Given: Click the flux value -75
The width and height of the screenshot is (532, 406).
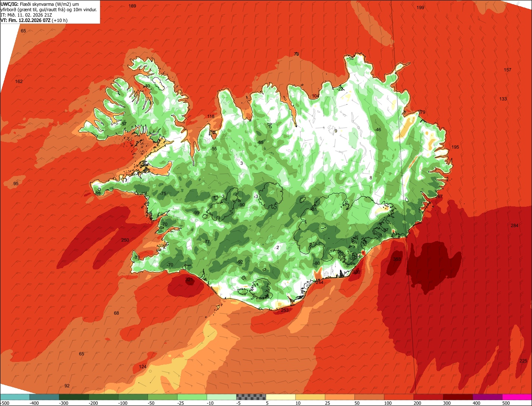Looking at the screenshot, I should (163, 194).
